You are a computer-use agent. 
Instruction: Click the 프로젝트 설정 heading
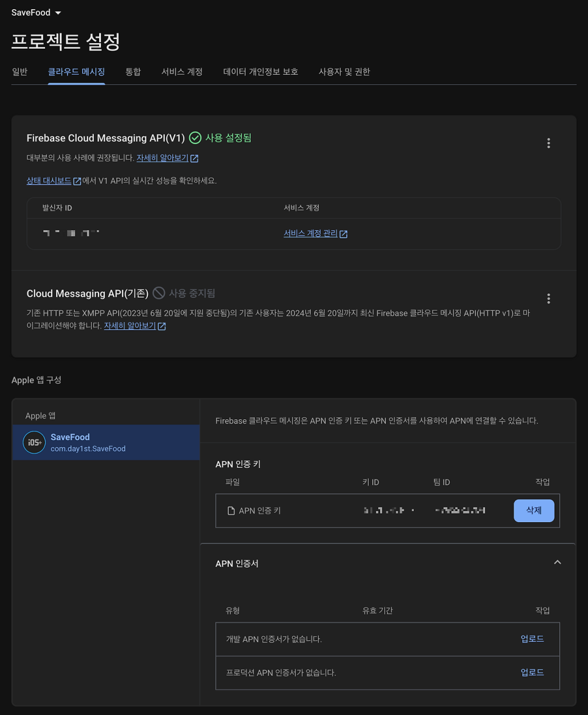tap(66, 41)
